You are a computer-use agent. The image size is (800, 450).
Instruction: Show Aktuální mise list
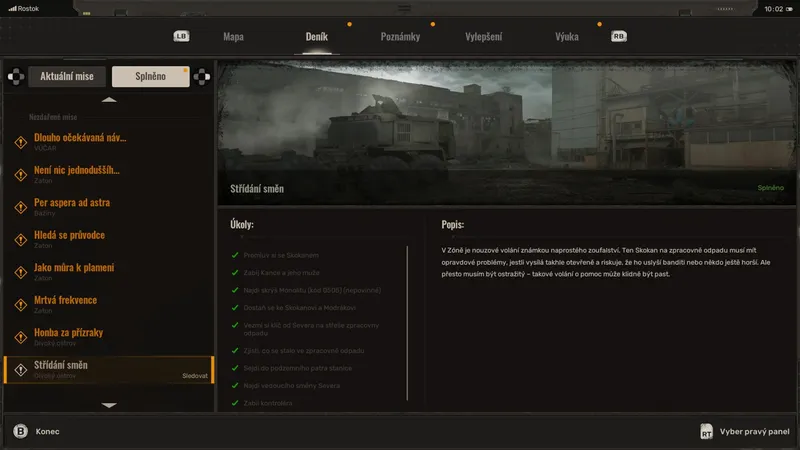click(66, 77)
